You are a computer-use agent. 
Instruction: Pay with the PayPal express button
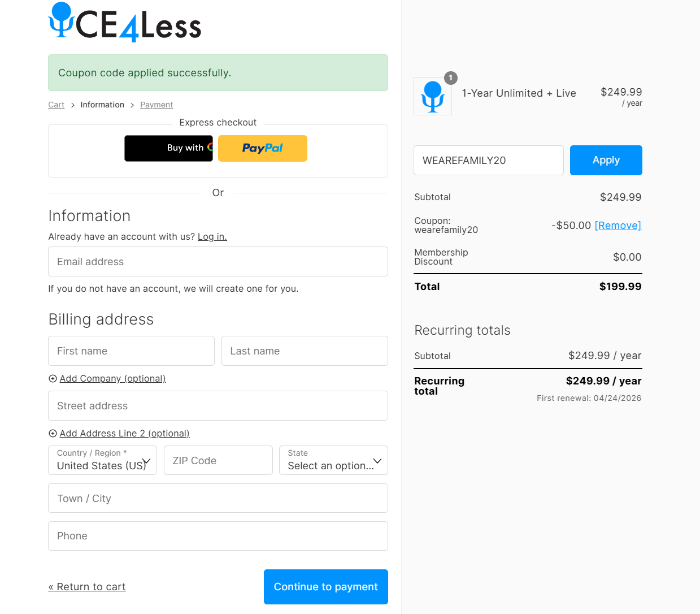(263, 148)
